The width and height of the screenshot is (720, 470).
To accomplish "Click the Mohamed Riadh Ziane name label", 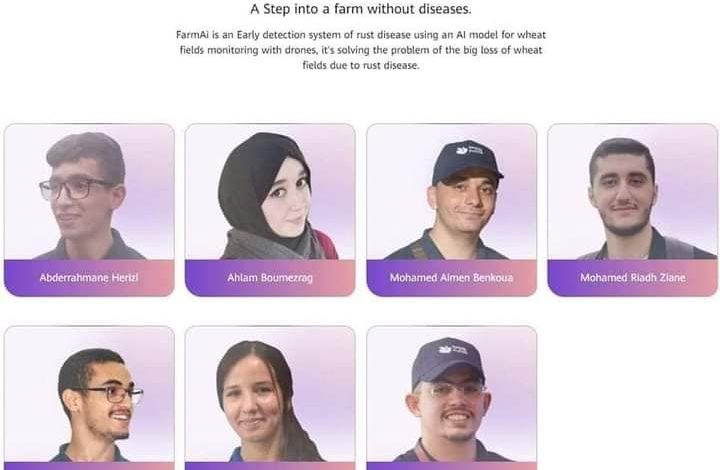I will pos(632,278).
